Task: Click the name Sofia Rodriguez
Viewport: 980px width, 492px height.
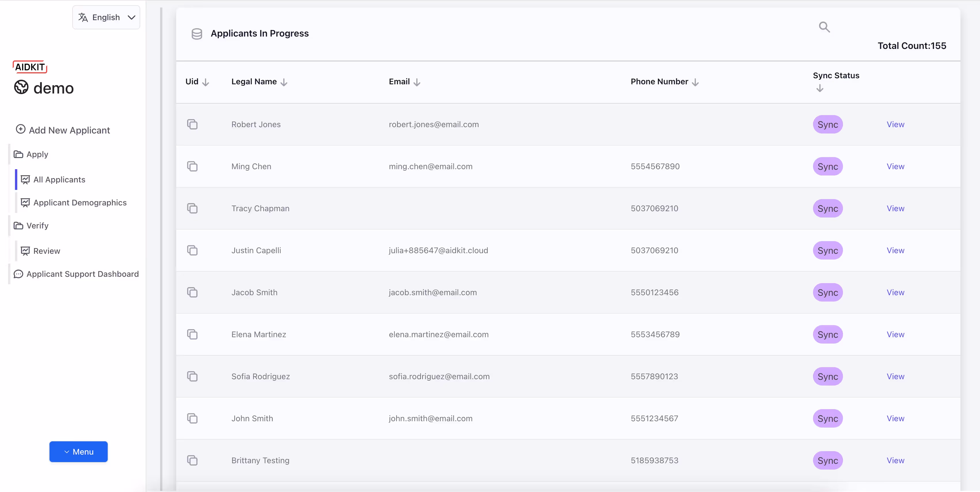Action: (x=261, y=376)
